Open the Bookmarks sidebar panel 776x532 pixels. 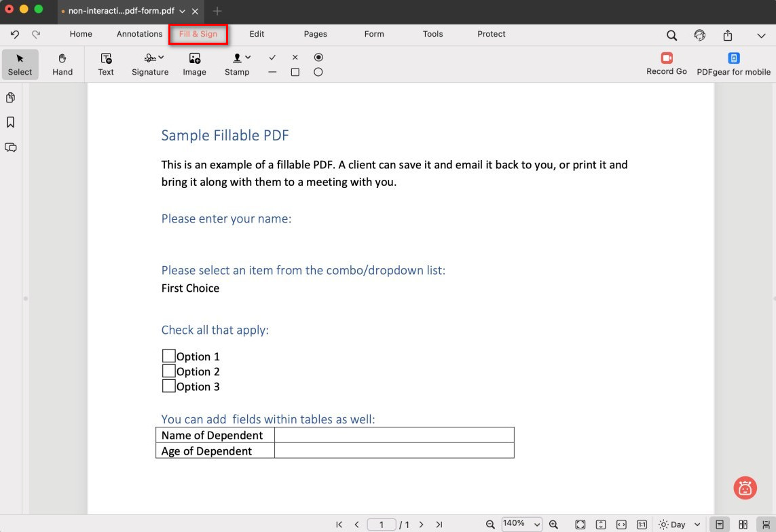tap(11, 122)
